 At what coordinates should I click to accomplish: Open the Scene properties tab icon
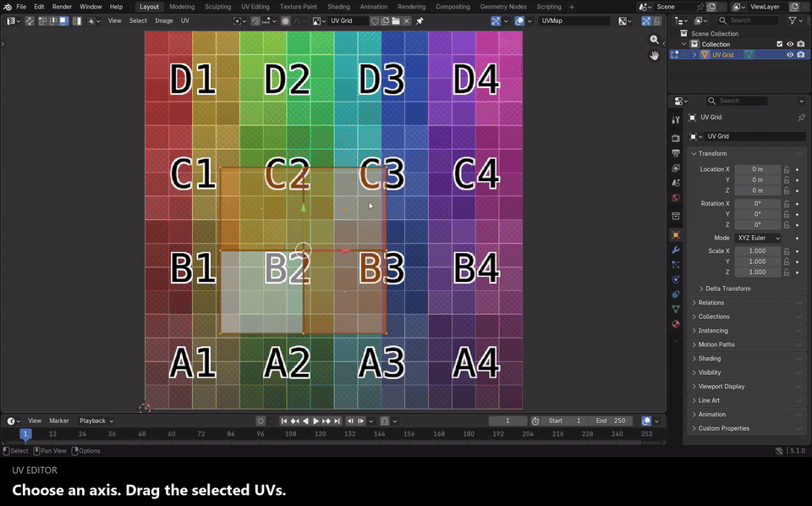point(676,183)
